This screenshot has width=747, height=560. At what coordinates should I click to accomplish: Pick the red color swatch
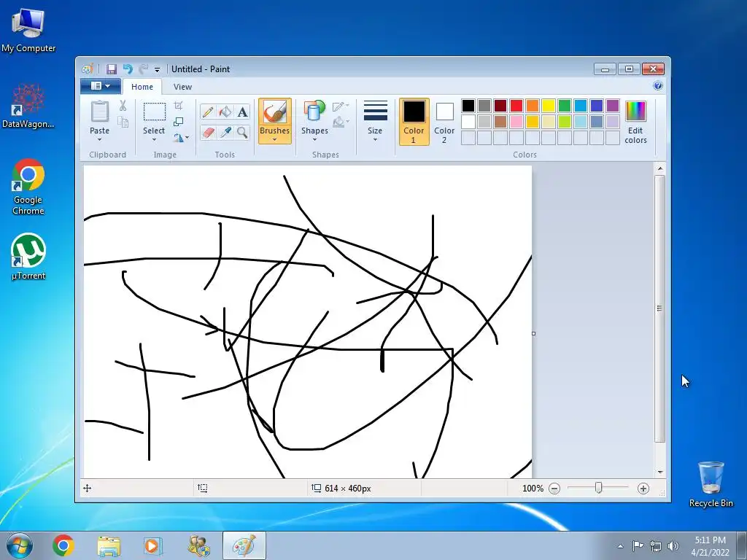coord(516,106)
